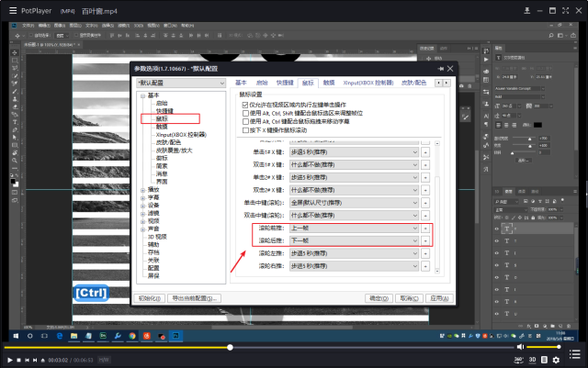Click the 应用(A) apply button
The image size is (588, 368).
point(439,298)
